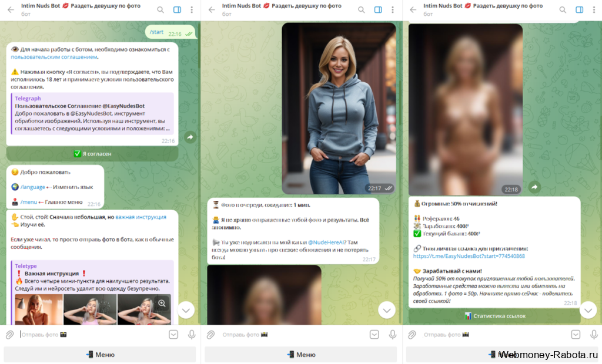Screen dimensions: 602x364
Task: Jump to latest messages in the middle panel
Action: [387, 311]
